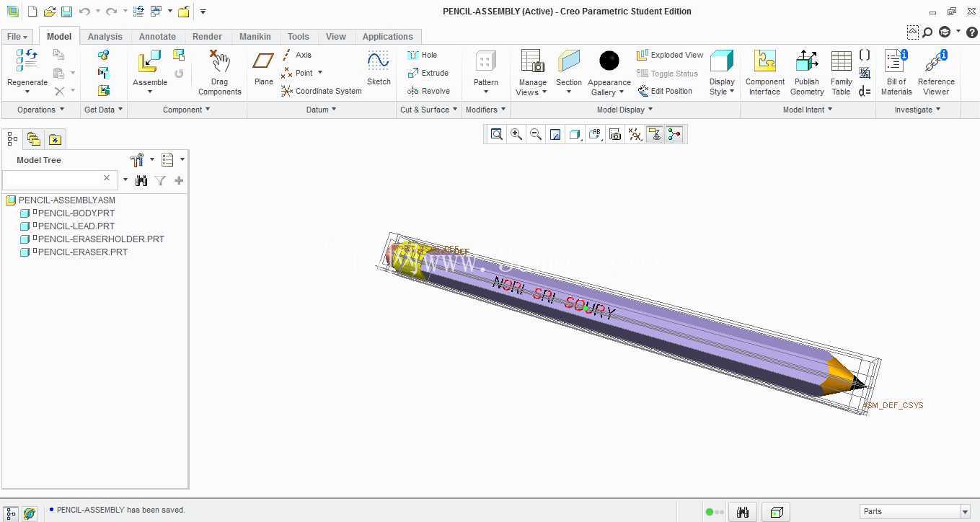Click the Hole button
The width and height of the screenshot is (980, 522).
pos(423,55)
